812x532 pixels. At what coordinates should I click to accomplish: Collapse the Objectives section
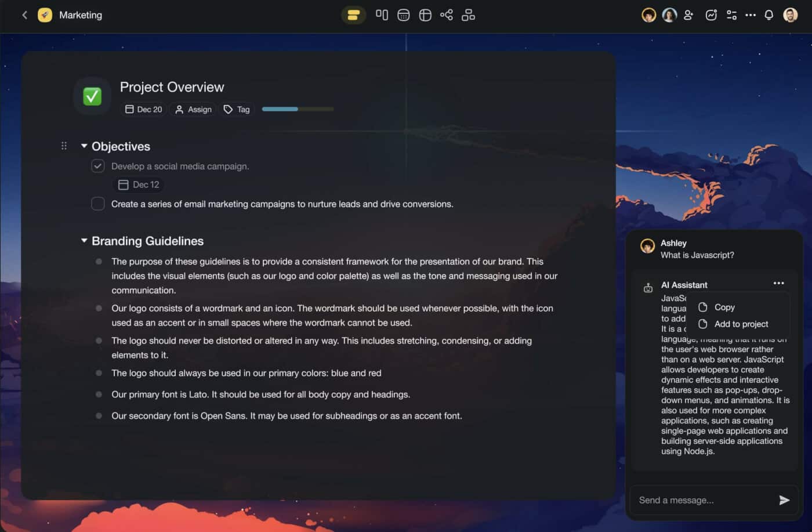(x=84, y=146)
